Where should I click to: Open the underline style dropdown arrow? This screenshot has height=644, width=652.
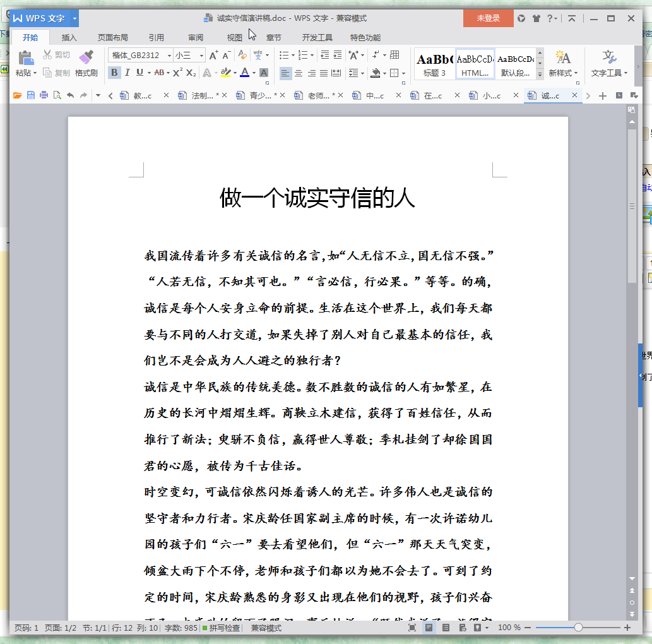(x=149, y=73)
